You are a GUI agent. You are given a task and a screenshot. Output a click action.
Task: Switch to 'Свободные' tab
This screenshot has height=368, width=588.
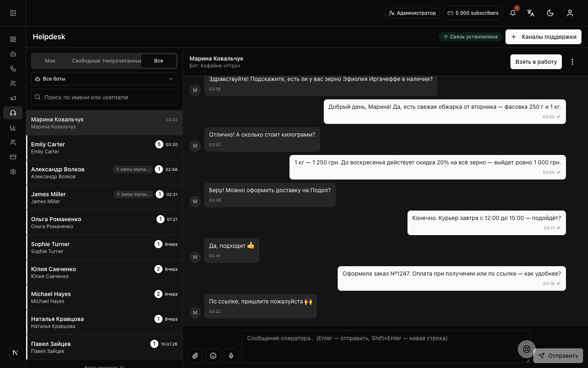coord(86,61)
